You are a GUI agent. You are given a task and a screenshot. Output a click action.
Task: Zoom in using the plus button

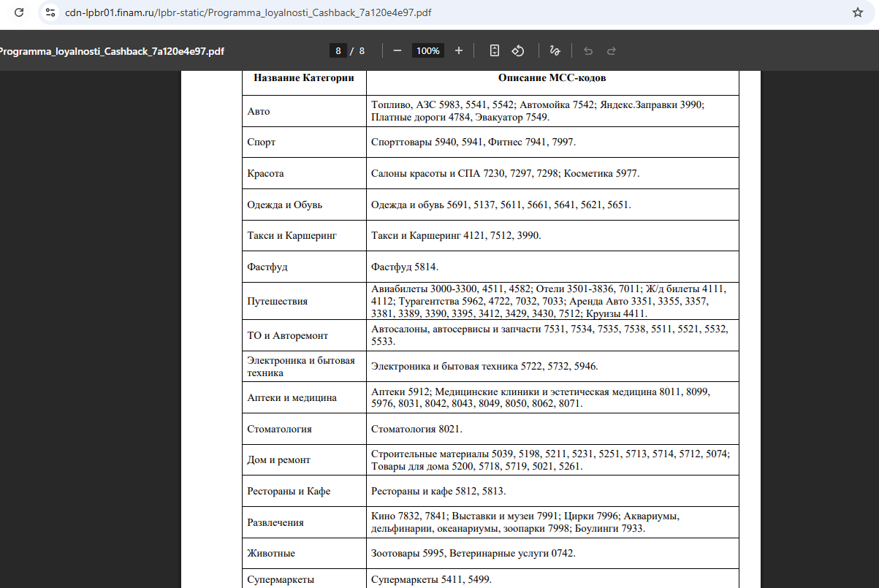coord(459,50)
